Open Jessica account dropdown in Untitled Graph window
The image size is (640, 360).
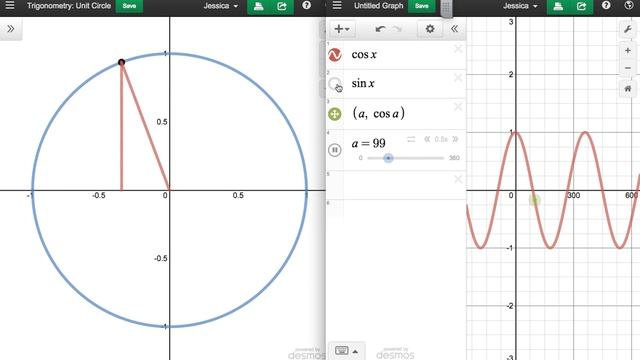tap(520, 6)
